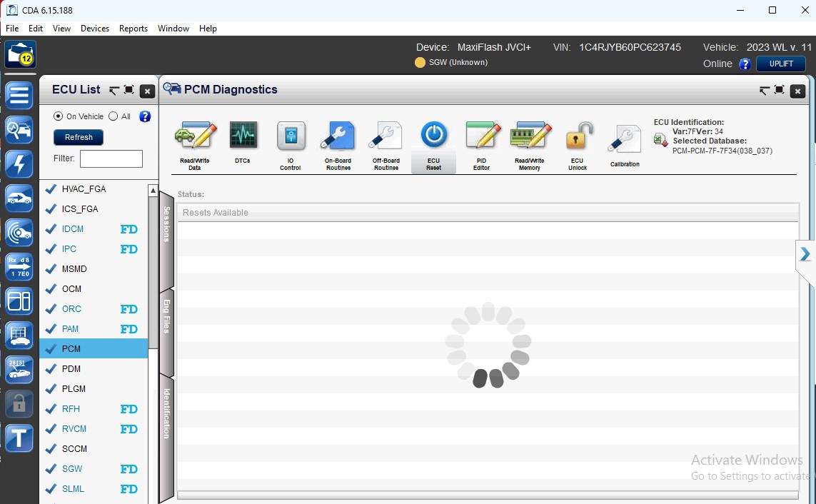Launch On-Board Routines
This screenshot has width=816, height=504.
pos(338,146)
